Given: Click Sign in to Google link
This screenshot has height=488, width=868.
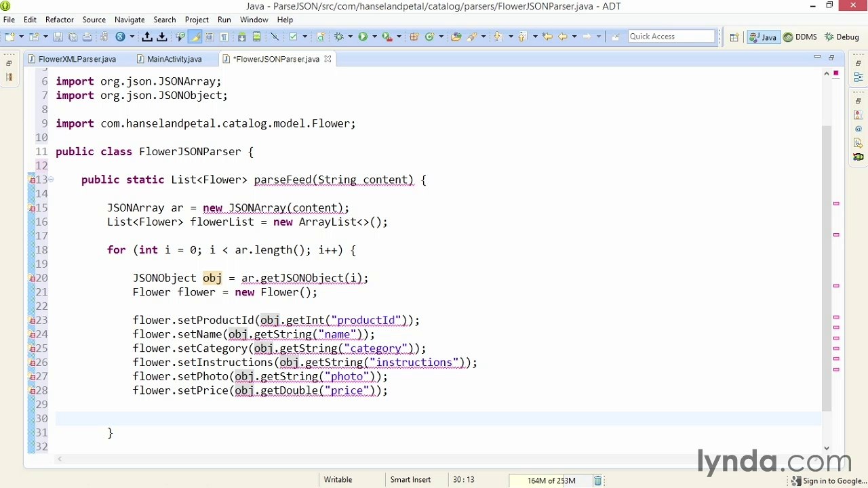Looking at the screenshot, I should (829, 481).
